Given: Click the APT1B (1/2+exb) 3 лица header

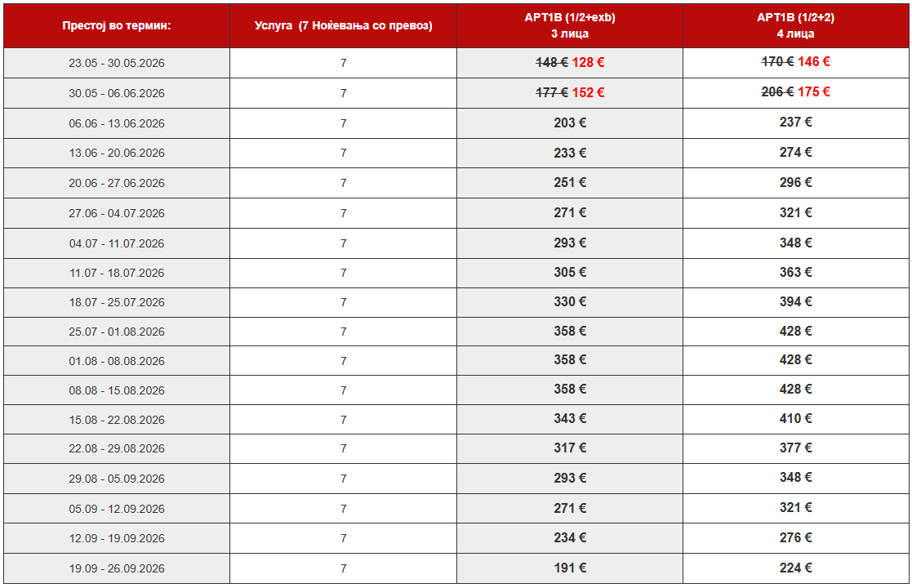Looking at the screenshot, I should 570,25.
